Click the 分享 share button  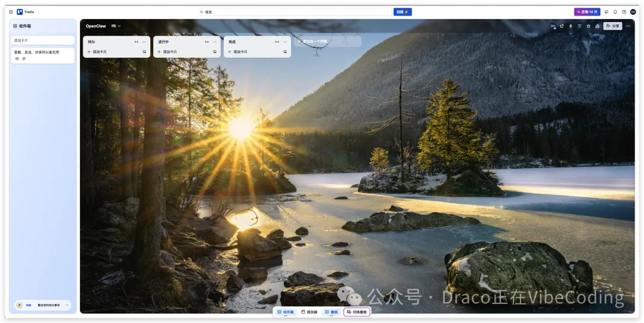pos(612,26)
